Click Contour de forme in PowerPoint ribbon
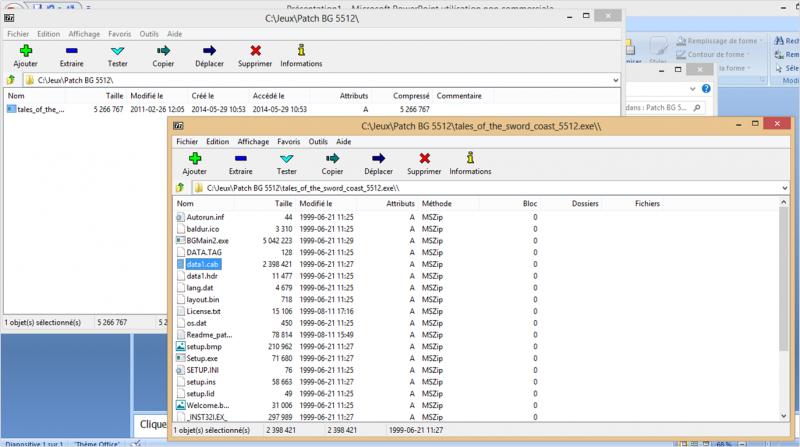 (713, 54)
